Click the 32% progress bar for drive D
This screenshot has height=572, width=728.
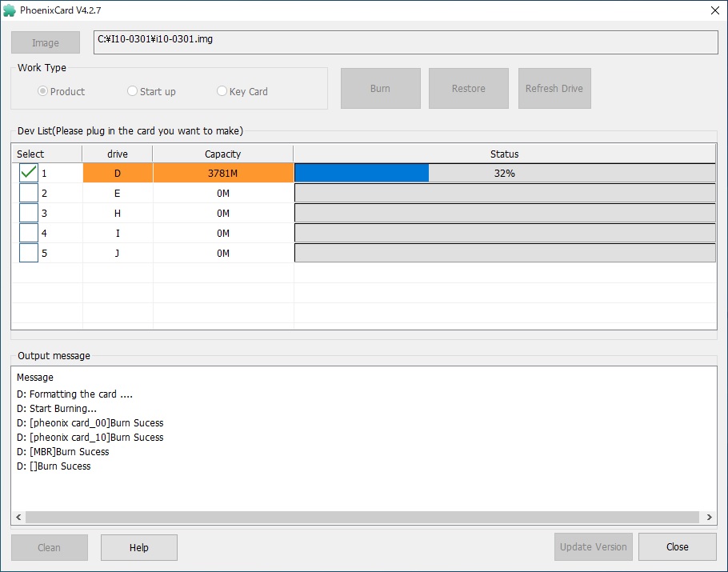coord(505,173)
